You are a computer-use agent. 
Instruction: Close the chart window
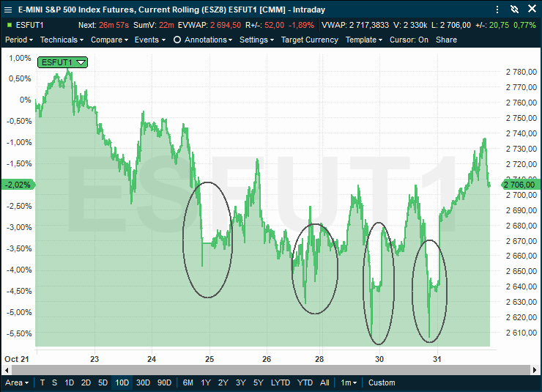tap(532, 9)
